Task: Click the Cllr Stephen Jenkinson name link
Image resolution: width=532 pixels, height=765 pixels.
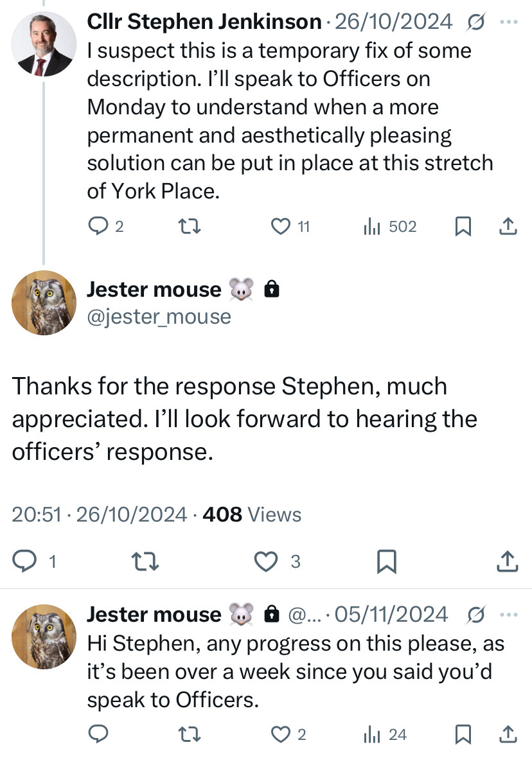Action: [x=204, y=22]
